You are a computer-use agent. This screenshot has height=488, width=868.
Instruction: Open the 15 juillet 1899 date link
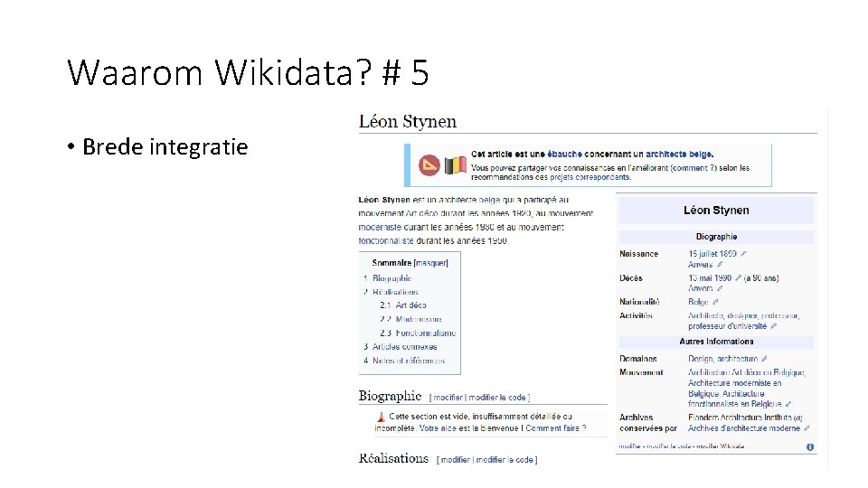(712, 253)
